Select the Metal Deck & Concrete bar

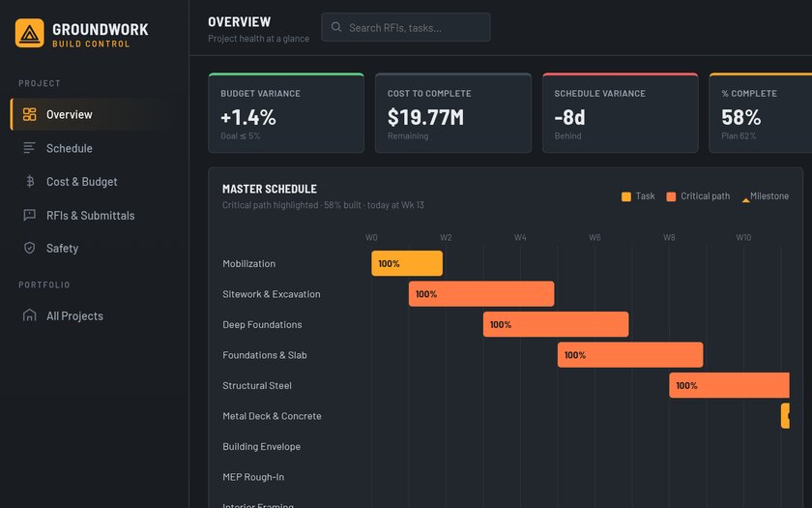pyautogui.click(x=786, y=416)
